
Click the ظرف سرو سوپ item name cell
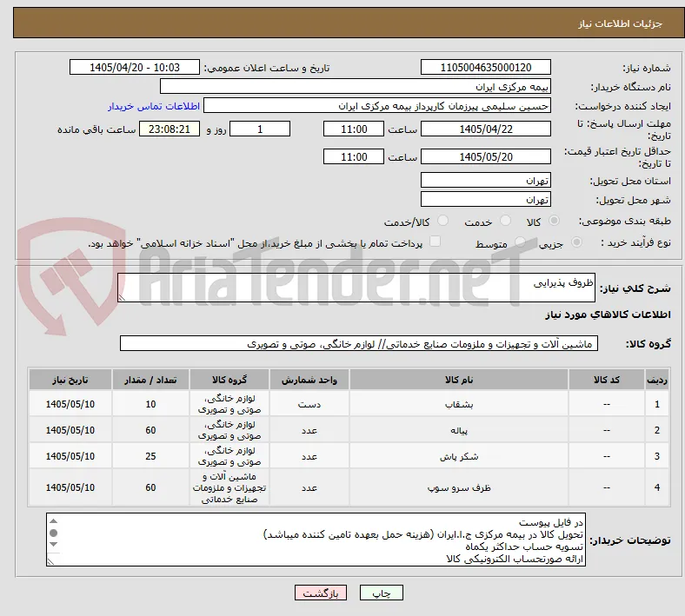point(459,487)
